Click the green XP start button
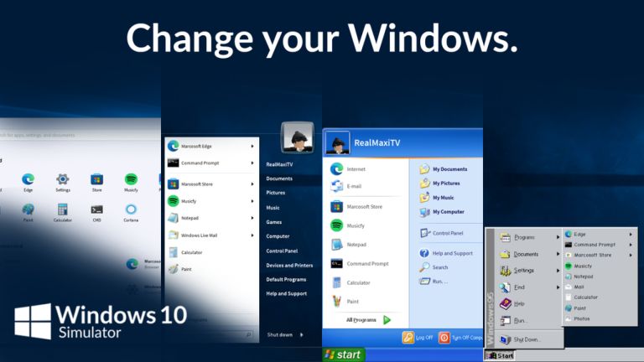 [x=343, y=354]
